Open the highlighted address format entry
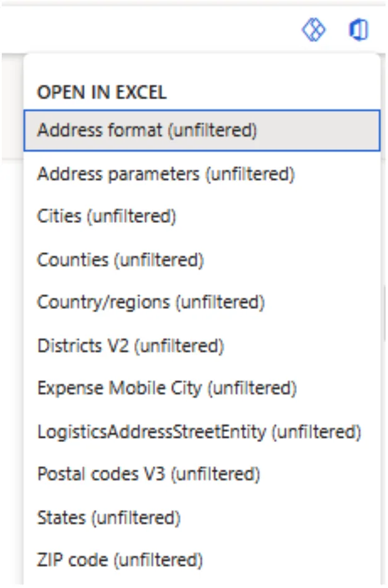Screen dimensions: 388x588 pos(147,130)
